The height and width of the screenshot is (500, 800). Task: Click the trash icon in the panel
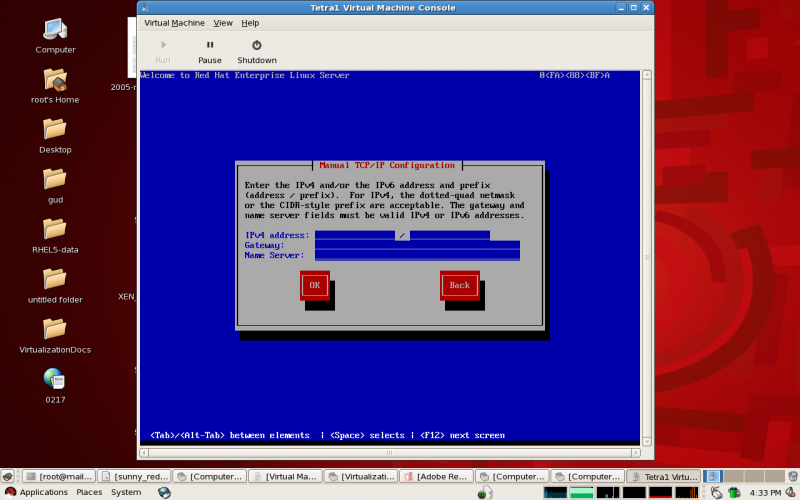tap(792, 477)
